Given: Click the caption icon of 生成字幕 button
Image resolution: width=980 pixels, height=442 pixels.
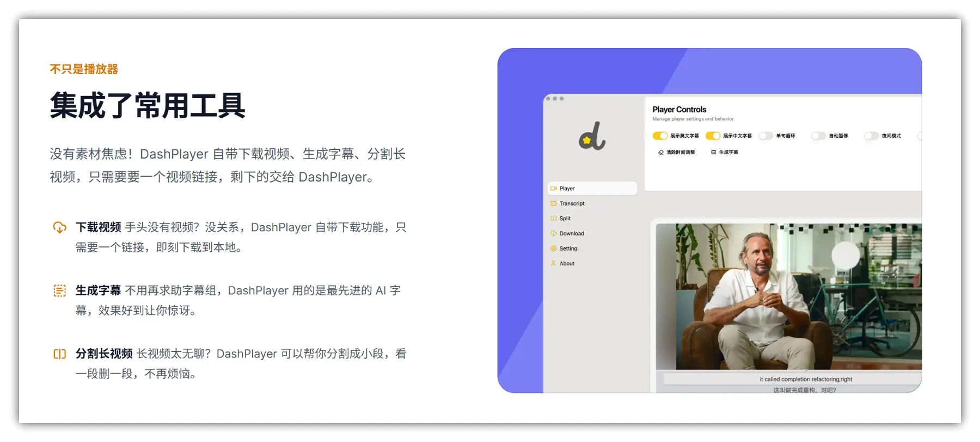Looking at the screenshot, I should 714,152.
